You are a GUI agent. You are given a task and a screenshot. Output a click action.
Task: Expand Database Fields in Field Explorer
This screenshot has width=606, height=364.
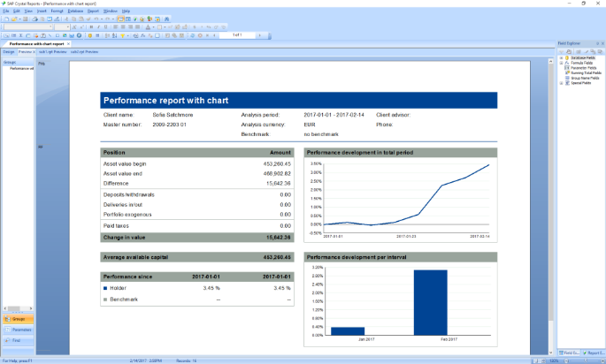coord(560,57)
